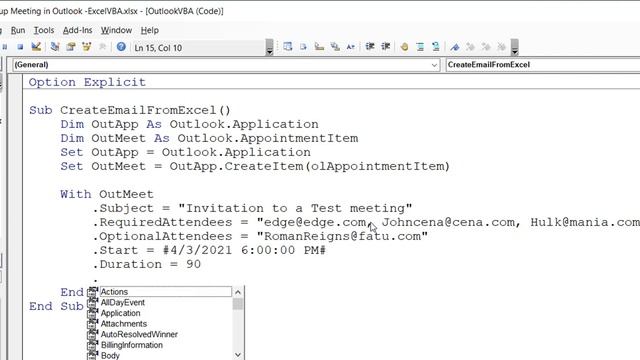Open the Tools menu
Image resolution: width=640 pixels, height=360 pixels.
click(44, 30)
